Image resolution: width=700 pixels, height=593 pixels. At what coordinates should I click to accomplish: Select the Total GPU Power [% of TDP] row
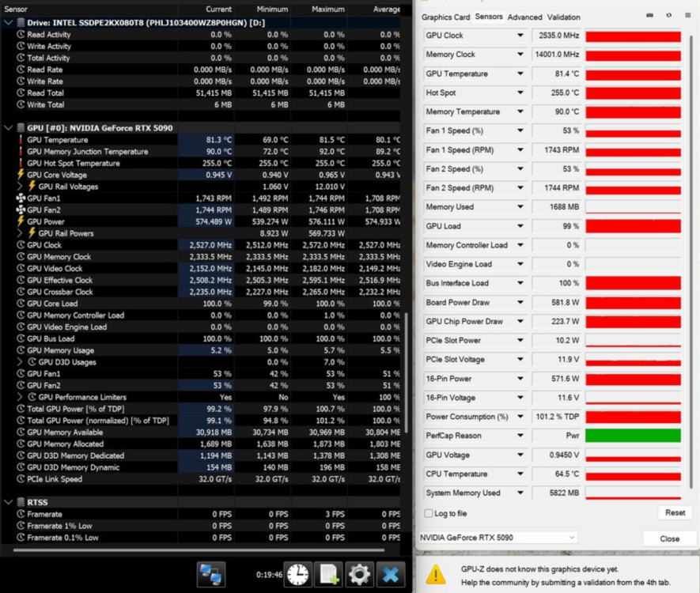click(201, 409)
